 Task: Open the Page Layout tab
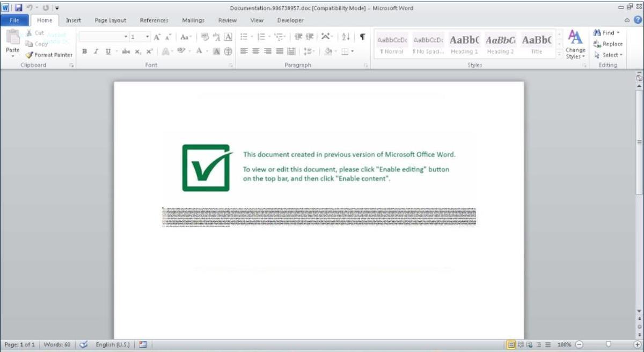click(110, 20)
